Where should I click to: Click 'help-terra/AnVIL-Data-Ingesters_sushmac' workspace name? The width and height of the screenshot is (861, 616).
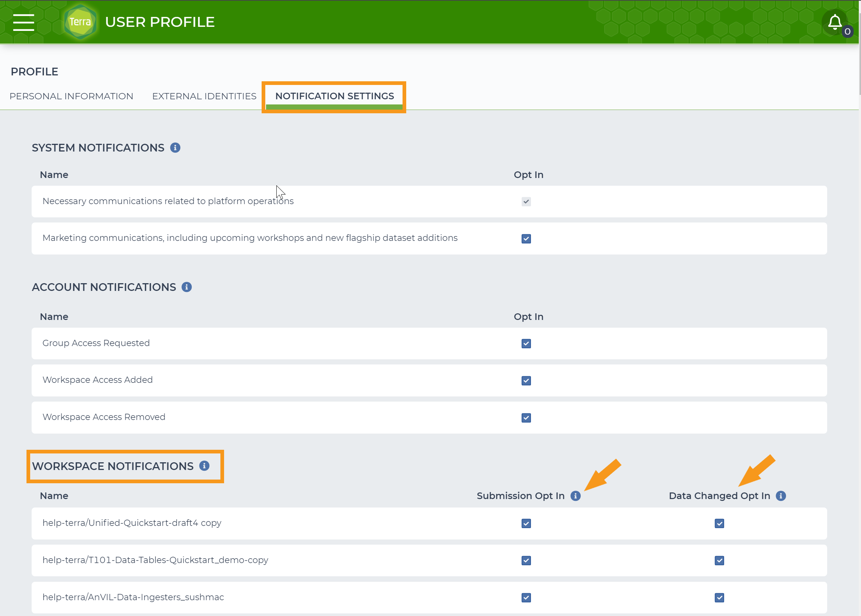133,597
